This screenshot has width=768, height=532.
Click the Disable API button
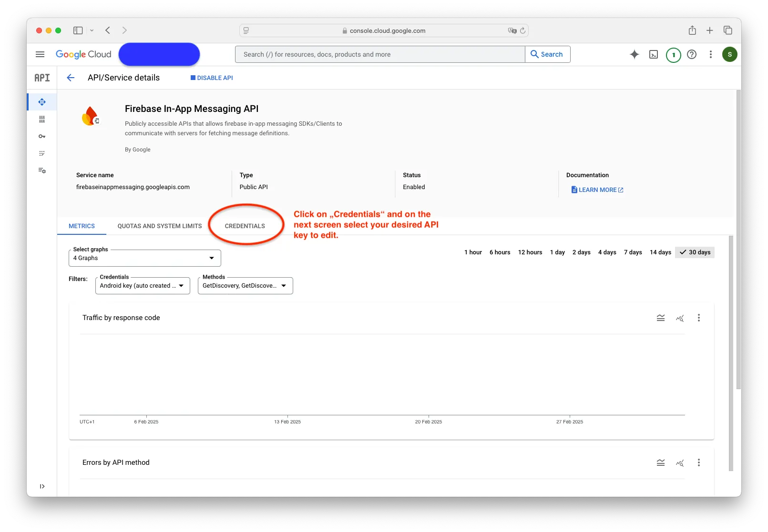[212, 78]
